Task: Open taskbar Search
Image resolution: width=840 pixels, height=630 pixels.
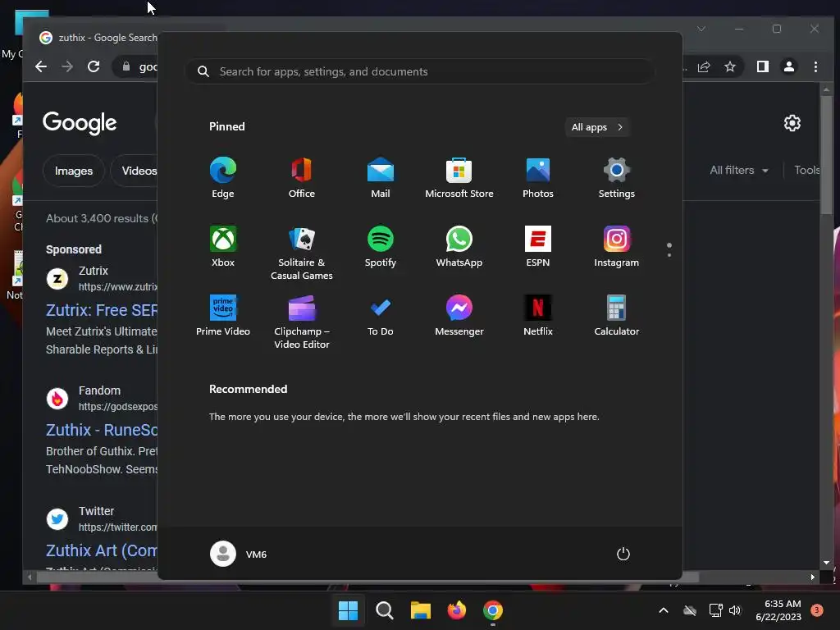Action: click(x=384, y=610)
